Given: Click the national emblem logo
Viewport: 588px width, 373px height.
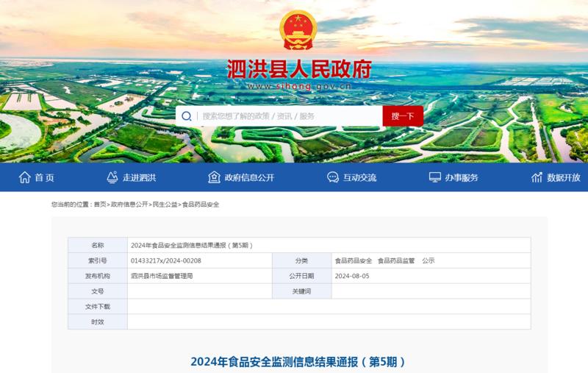Looking at the screenshot, I should click(x=298, y=30).
